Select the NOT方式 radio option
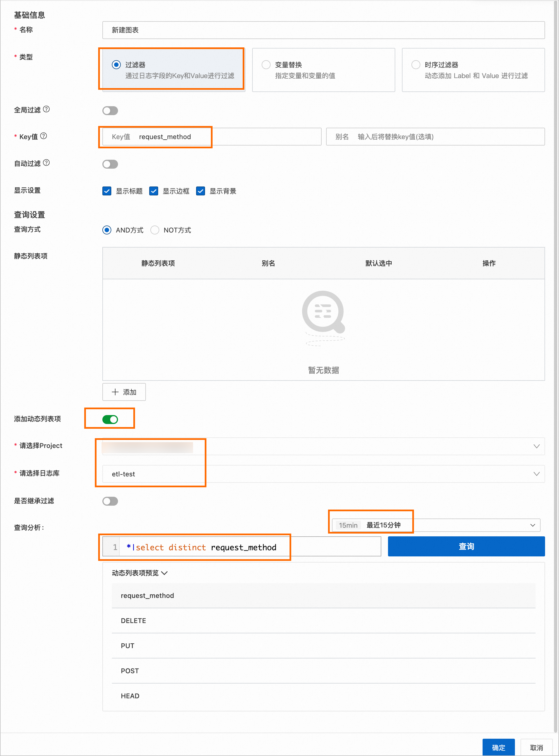This screenshot has height=756, width=559. pos(155,230)
